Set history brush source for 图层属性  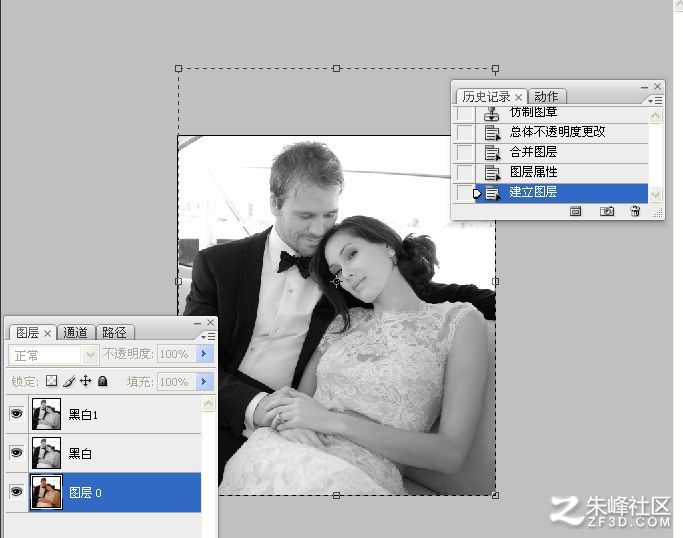click(x=465, y=173)
